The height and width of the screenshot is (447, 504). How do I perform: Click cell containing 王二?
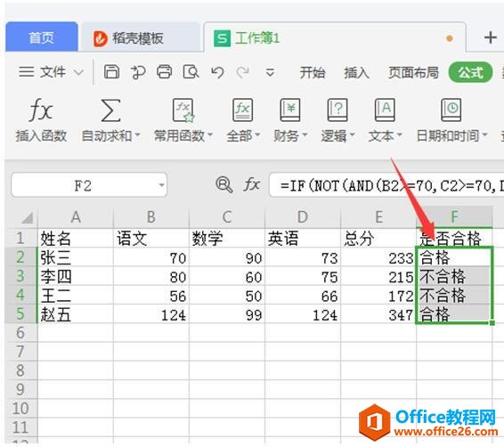76,295
